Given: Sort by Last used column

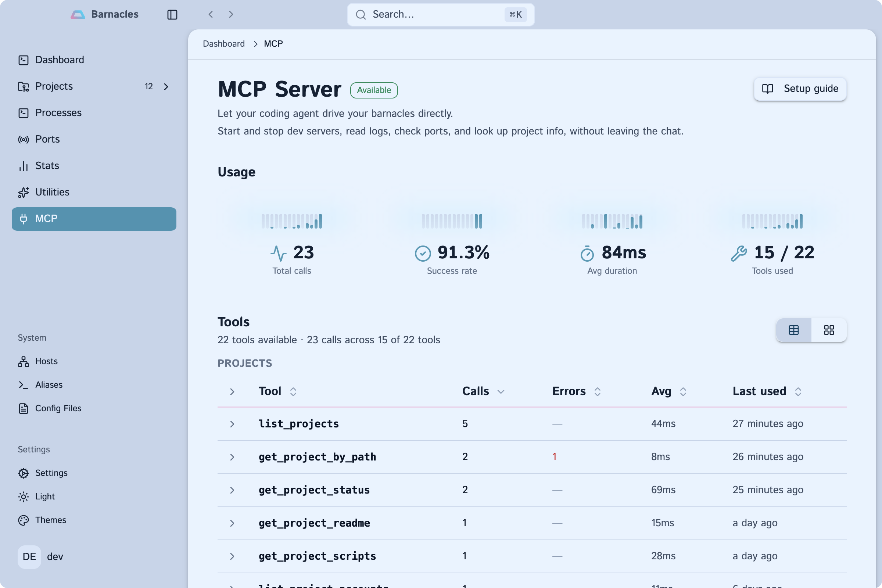Looking at the screenshot, I should pyautogui.click(x=767, y=391).
